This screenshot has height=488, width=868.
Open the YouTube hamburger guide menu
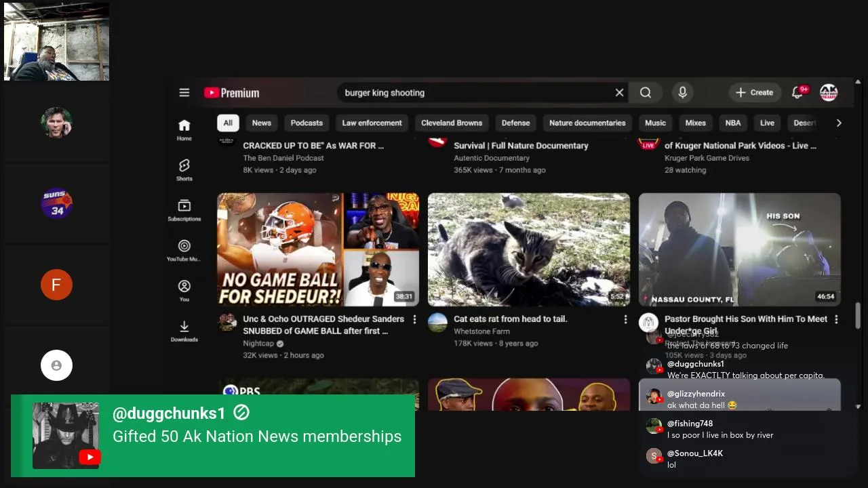(x=184, y=93)
